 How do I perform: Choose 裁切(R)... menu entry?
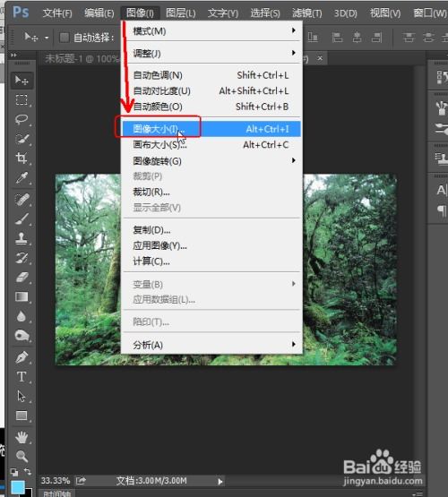211,192
